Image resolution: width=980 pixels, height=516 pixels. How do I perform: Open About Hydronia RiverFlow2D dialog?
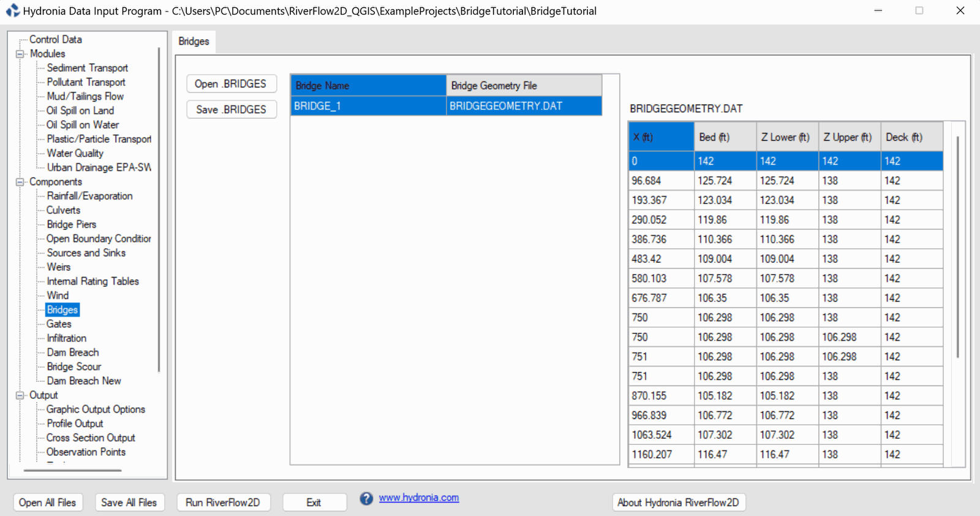[678, 503]
